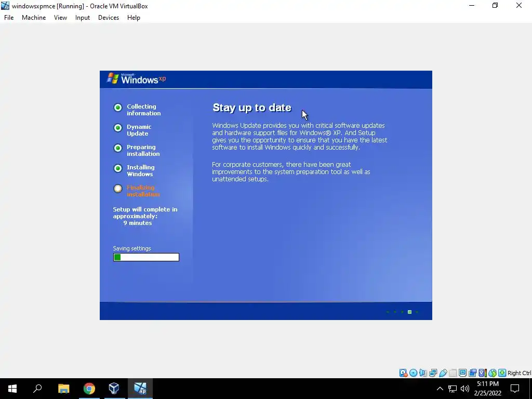Click the CPU virtualization indicator icon

483,373
